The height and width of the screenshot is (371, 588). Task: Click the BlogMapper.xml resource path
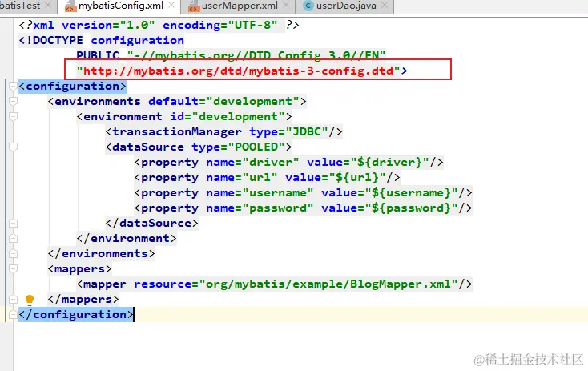click(328, 284)
